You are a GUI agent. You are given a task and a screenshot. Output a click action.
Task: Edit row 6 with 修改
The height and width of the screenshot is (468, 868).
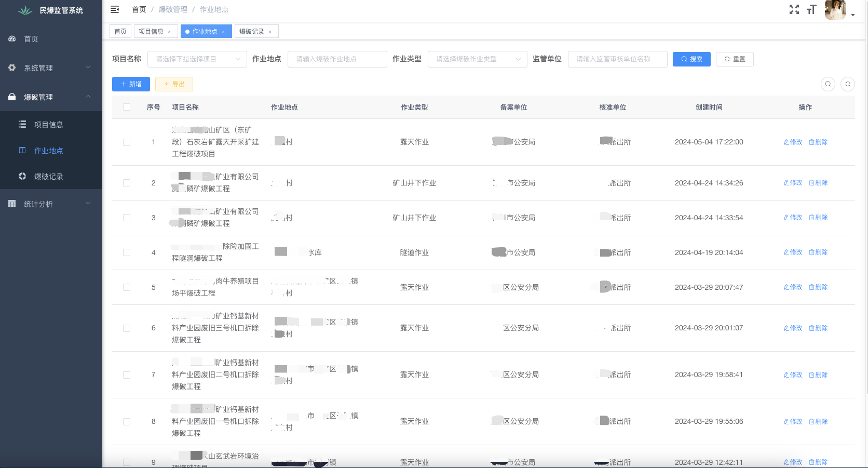[793, 328]
